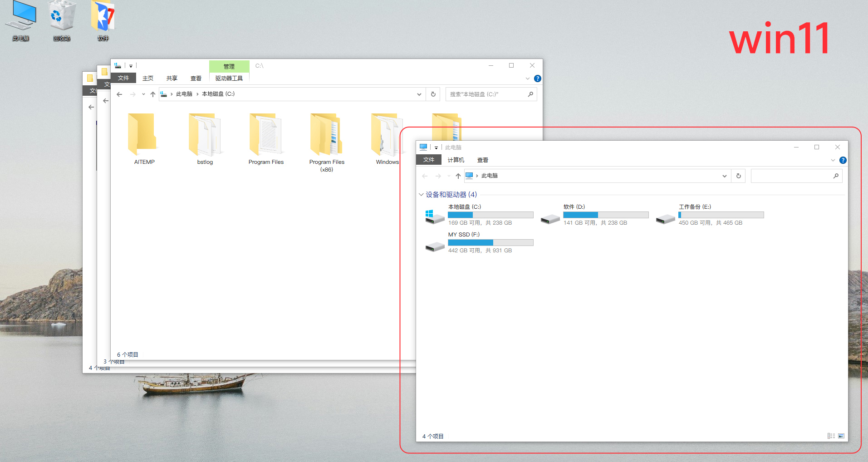This screenshot has width=868, height=462.
Task: Click 本地磁盘 (C:) breadcrumb
Action: point(218,94)
